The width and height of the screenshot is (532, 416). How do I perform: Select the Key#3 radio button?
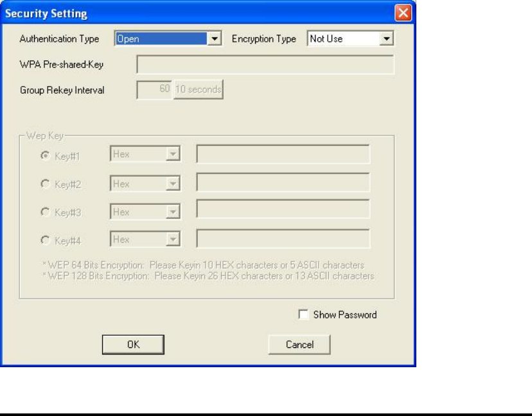(x=45, y=212)
